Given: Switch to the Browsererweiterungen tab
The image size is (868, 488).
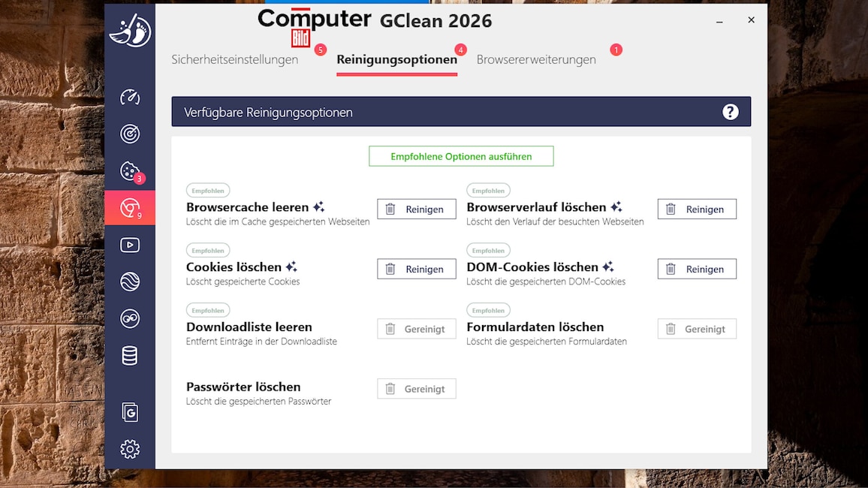Looking at the screenshot, I should click(536, 59).
